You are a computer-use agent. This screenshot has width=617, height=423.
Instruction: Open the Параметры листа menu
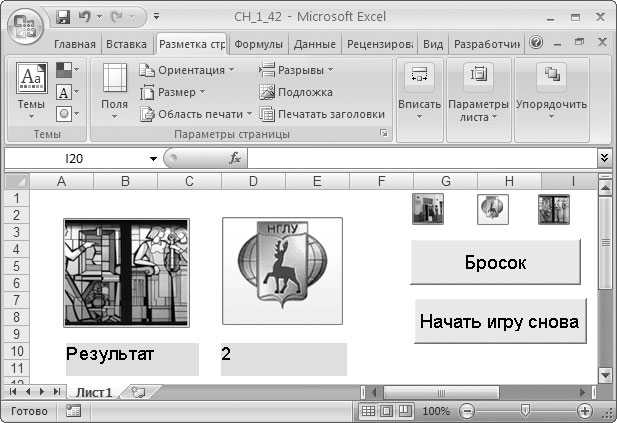click(478, 92)
